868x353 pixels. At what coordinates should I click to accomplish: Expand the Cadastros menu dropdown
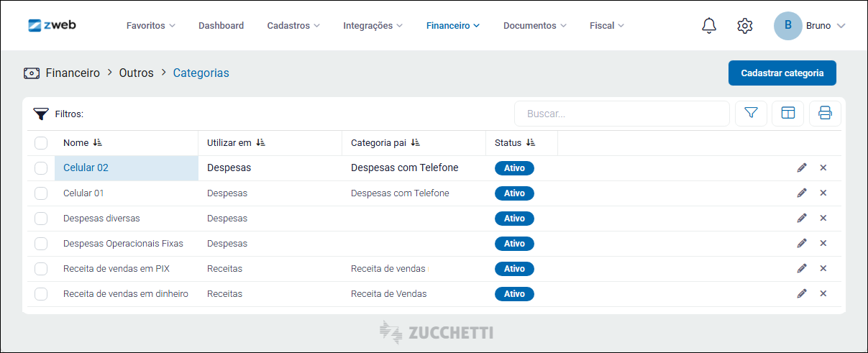tap(293, 26)
